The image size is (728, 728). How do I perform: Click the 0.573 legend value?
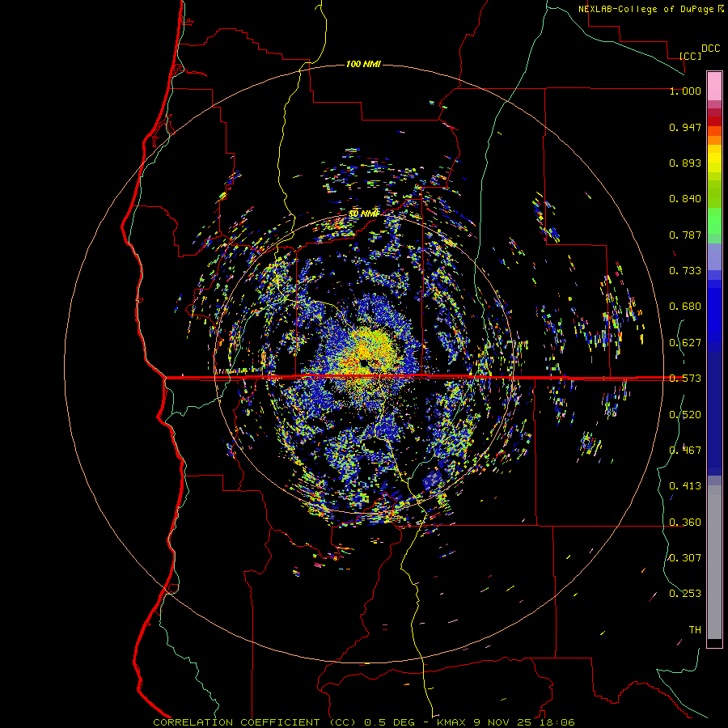(x=685, y=379)
